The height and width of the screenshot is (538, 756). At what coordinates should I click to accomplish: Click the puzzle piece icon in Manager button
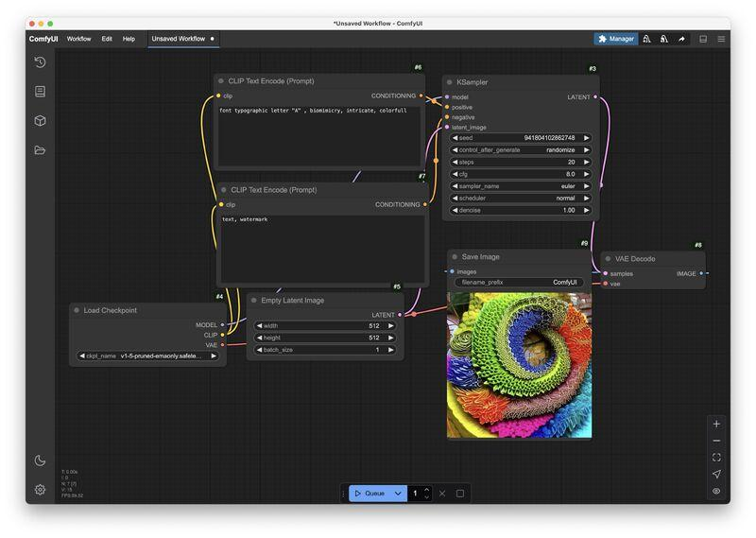[602, 39]
